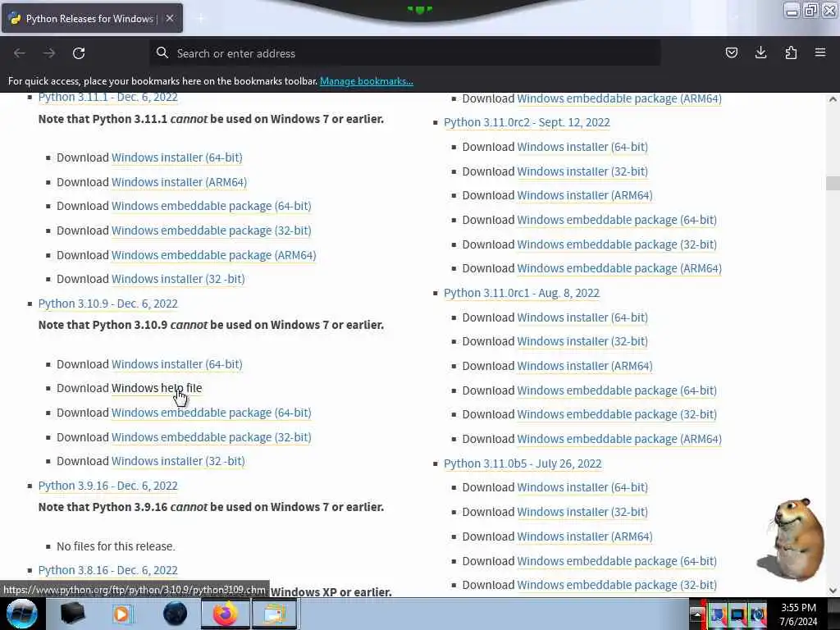Viewport: 840px width, 630px height.
Task: Download Python 3.10.9 embeddable package (32-bit)
Action: click(211, 437)
